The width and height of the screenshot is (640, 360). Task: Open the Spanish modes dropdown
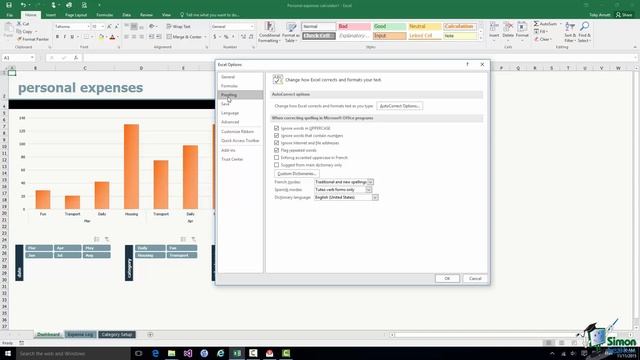click(369, 190)
